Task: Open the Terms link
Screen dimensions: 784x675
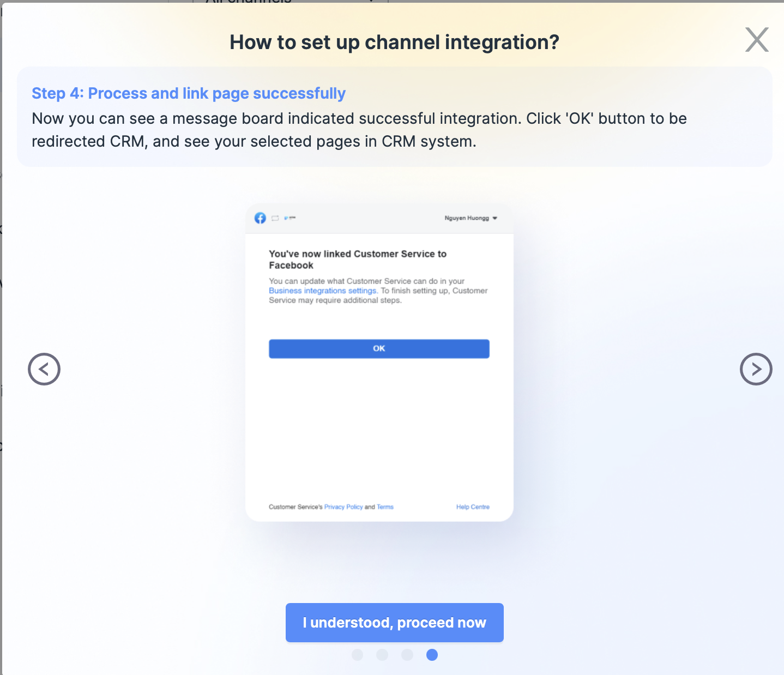Action: pyautogui.click(x=385, y=507)
